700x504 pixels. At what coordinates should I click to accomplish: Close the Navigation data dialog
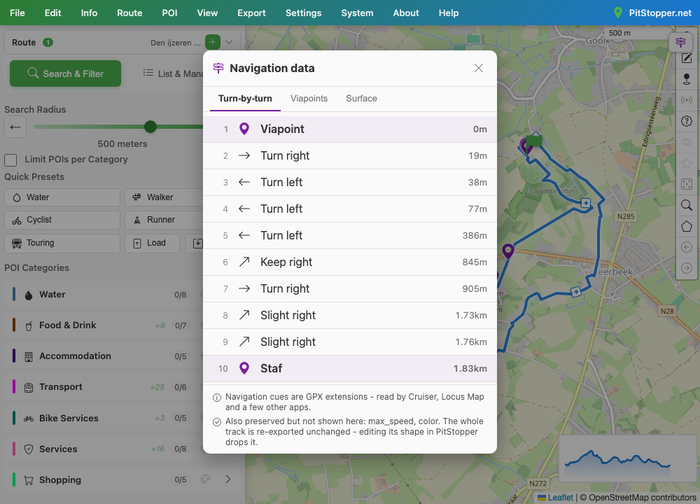(479, 68)
